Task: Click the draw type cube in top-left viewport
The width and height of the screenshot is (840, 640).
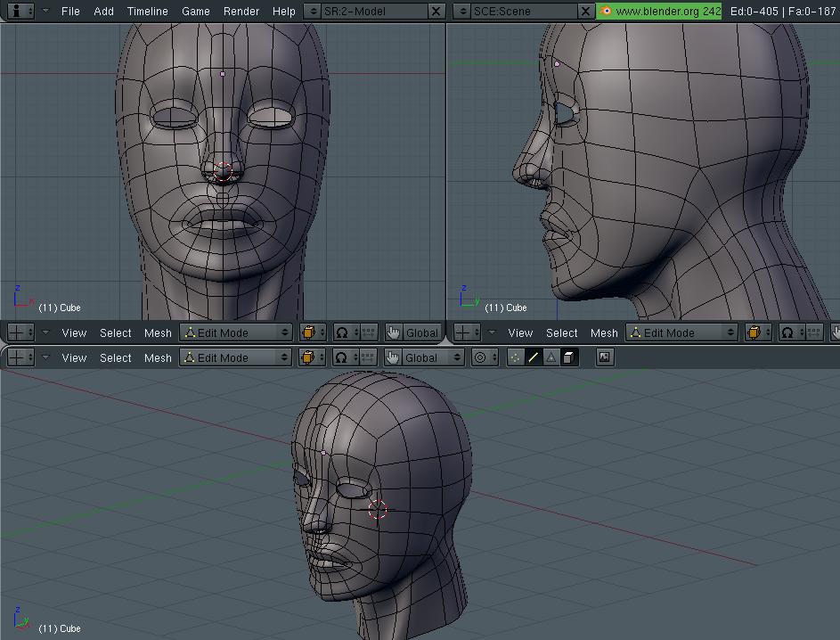Action: (x=308, y=332)
